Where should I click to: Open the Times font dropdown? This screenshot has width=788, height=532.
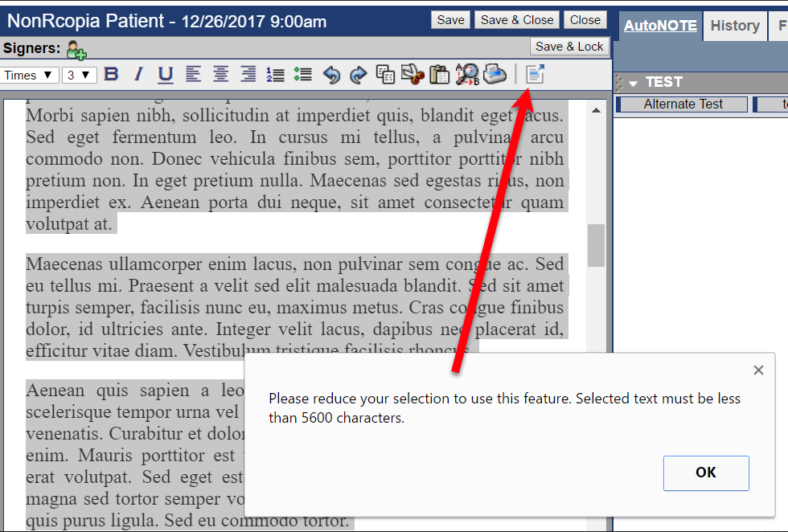pyautogui.click(x=29, y=75)
